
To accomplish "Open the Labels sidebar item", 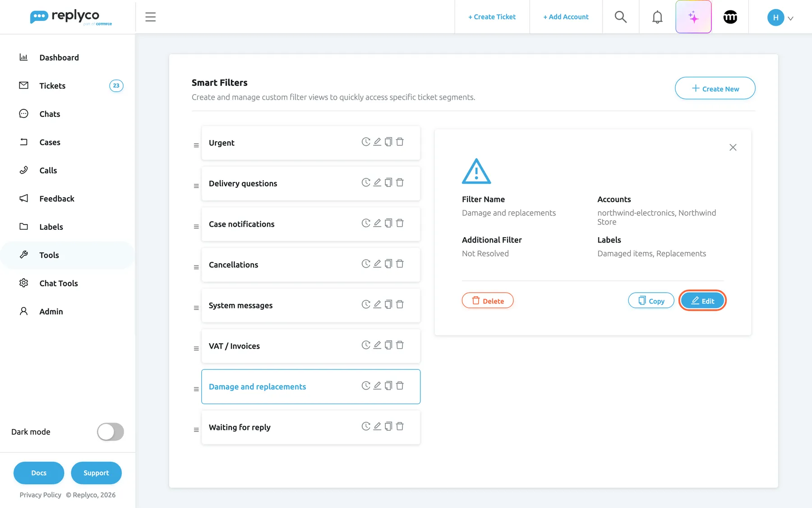I will (x=51, y=227).
